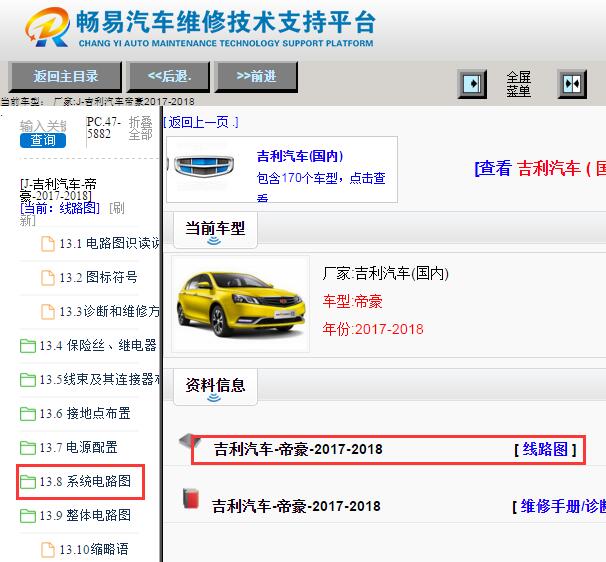Click the expand-panel arrow icon left of 全屏菜单

pyautogui.click(x=472, y=84)
